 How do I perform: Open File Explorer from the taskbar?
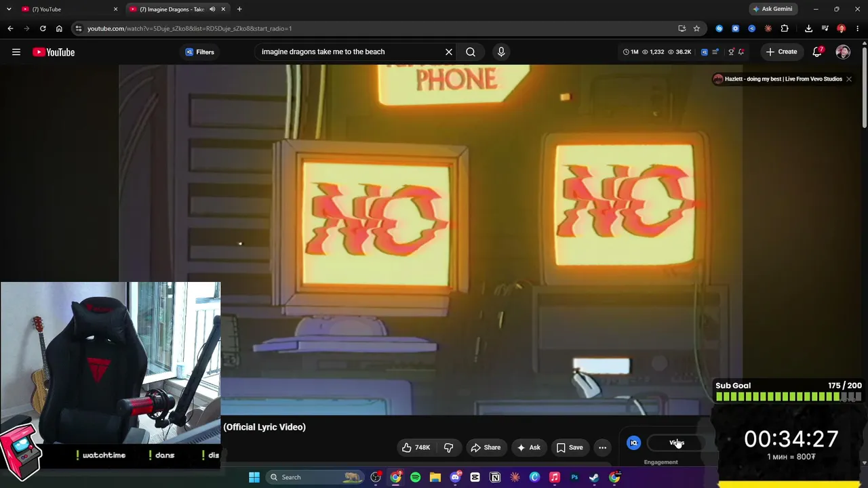[435, 477]
